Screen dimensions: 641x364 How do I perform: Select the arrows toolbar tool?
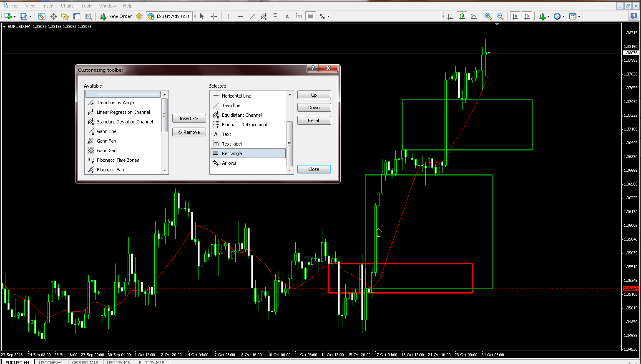(322, 16)
